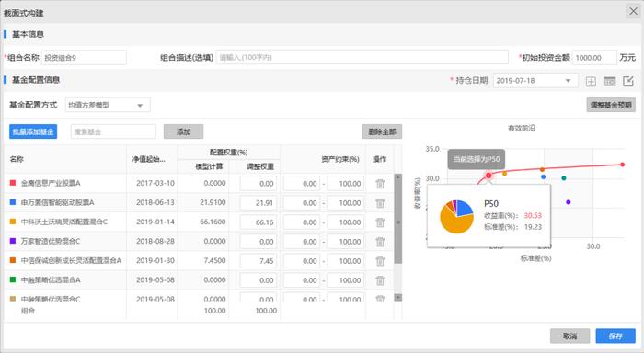Click the blue 批量添加基金 button
This screenshot has width=644, height=353.
pyautogui.click(x=33, y=131)
